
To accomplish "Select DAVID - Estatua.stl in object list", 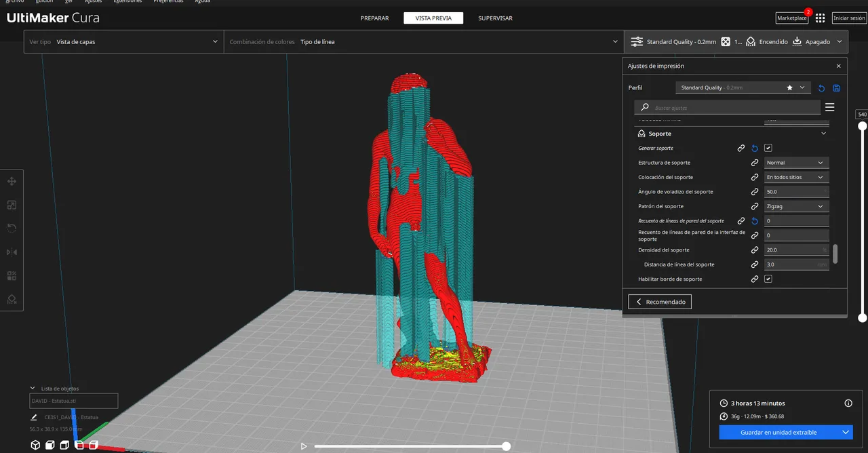I will [x=74, y=401].
